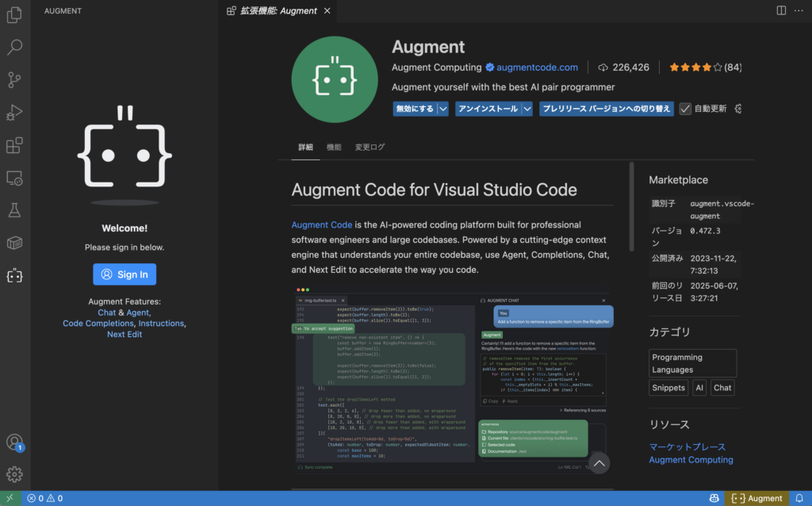Switch to the 機能 tab
This screenshot has height=506, width=812.
[334, 147]
